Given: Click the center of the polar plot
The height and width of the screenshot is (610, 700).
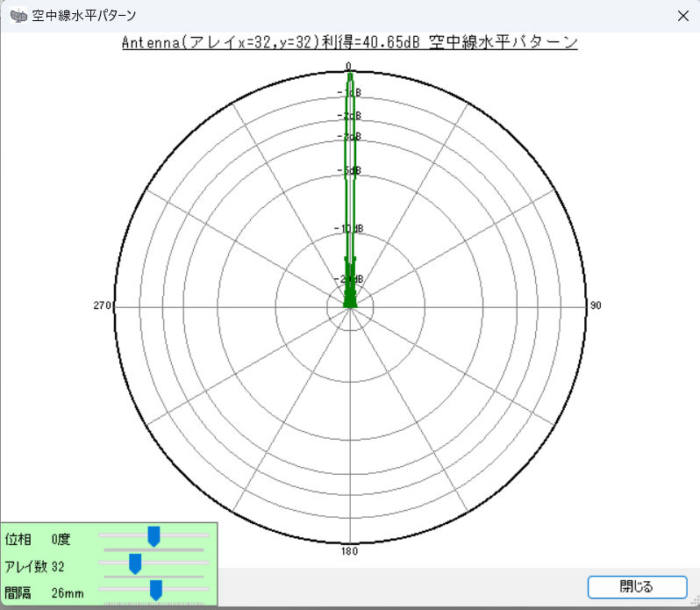Looking at the screenshot, I should [350, 306].
